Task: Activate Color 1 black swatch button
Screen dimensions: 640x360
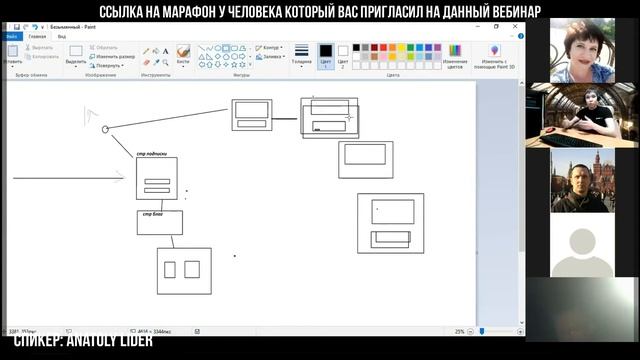Action: tap(326, 56)
